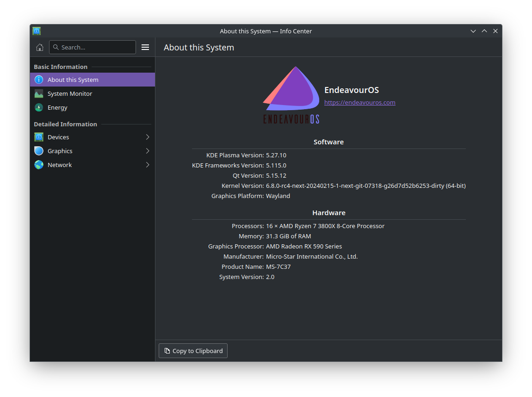Click the Network globe icon
The width and height of the screenshot is (532, 397).
pyautogui.click(x=39, y=165)
